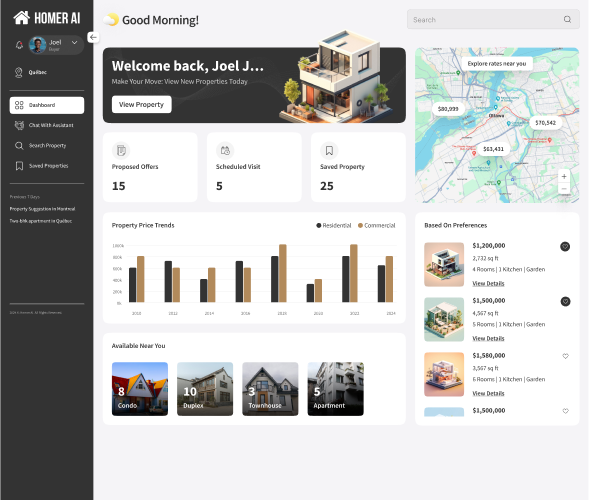Unfavorite the $1,200,000 property heart
This screenshot has width=589, height=500.
pos(565,246)
